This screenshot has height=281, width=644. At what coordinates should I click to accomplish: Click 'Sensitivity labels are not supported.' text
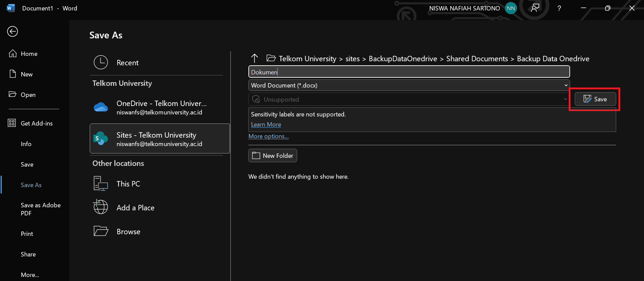point(298,114)
